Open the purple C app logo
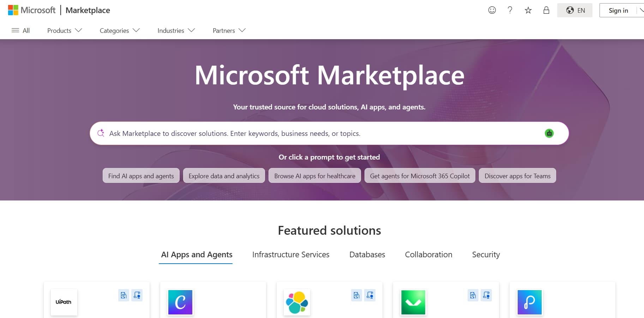Image resolution: width=644 pixels, height=318 pixels. [x=180, y=302]
